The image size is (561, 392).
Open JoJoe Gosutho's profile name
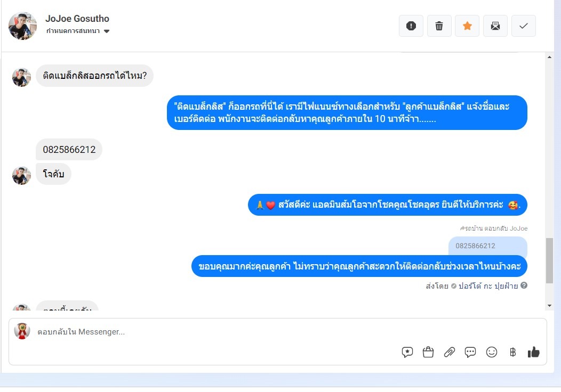pos(77,19)
